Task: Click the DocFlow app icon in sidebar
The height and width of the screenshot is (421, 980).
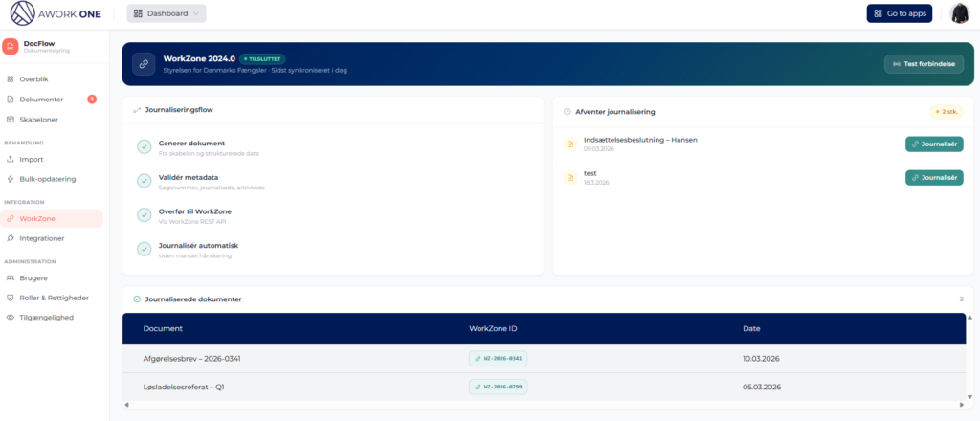Action: click(x=11, y=46)
